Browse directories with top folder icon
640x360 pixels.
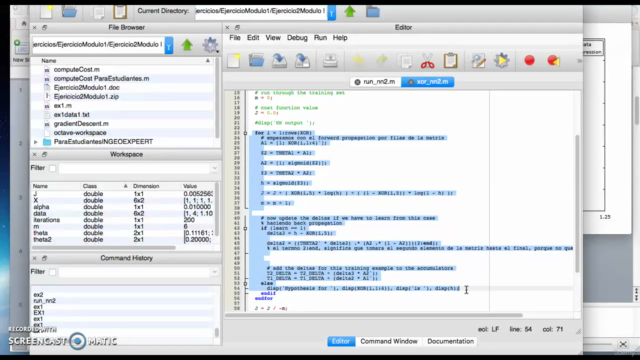pyautogui.click(x=373, y=11)
